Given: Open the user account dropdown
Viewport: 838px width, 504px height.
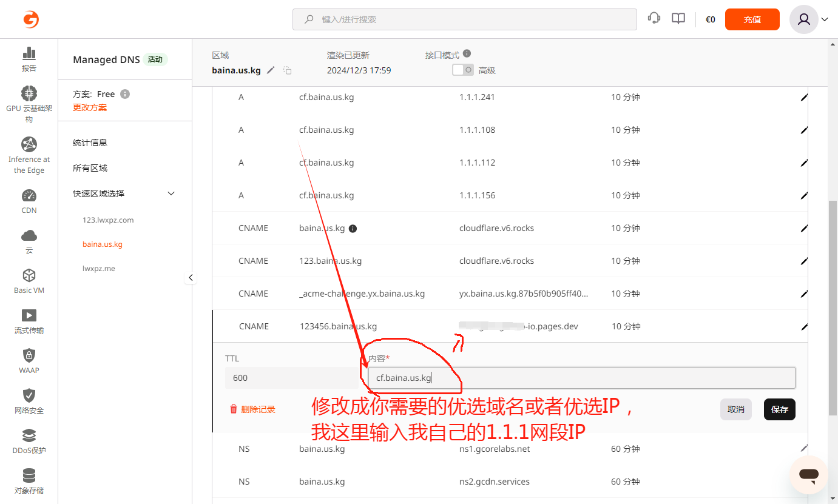Looking at the screenshot, I should click(x=809, y=19).
